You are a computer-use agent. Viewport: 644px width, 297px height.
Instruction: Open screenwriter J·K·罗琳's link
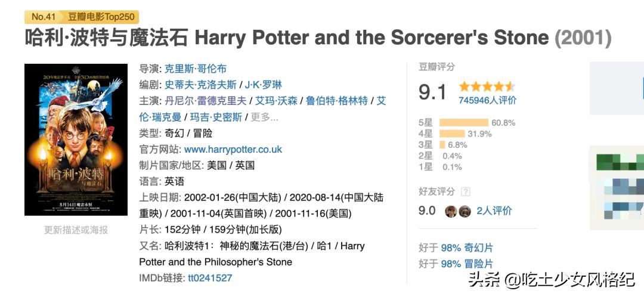point(263,85)
